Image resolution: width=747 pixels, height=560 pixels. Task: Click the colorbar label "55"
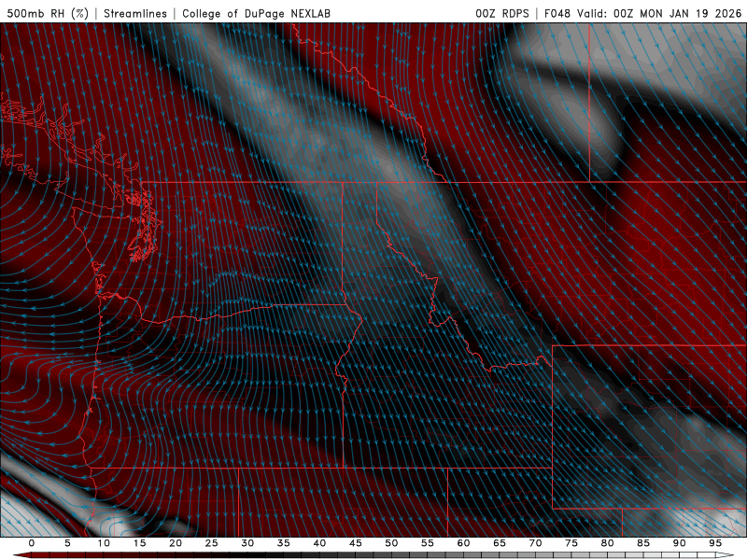(428, 543)
